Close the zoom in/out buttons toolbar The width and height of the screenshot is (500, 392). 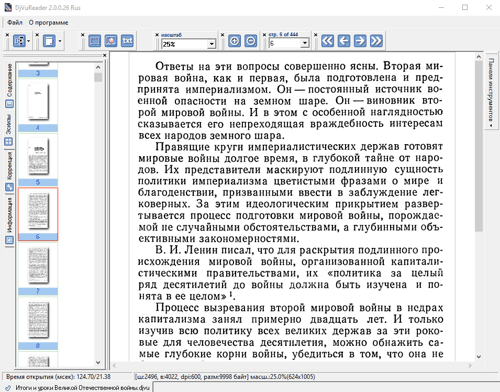point(223,34)
